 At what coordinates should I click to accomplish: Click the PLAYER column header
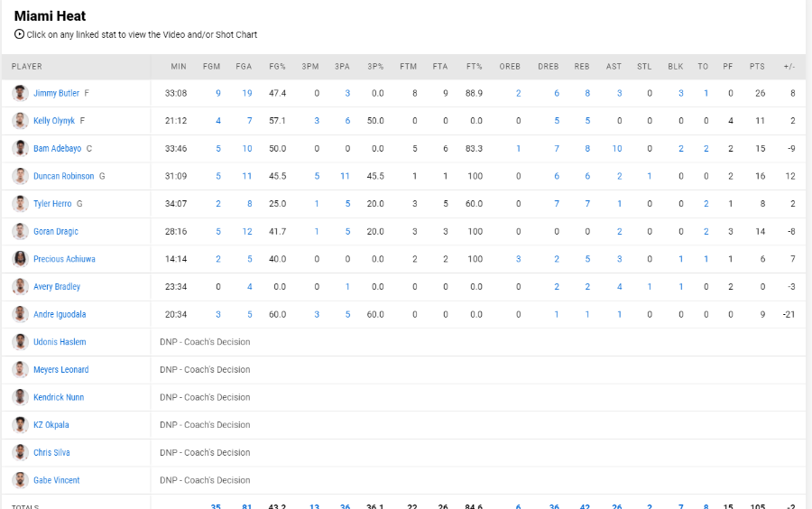(27, 66)
